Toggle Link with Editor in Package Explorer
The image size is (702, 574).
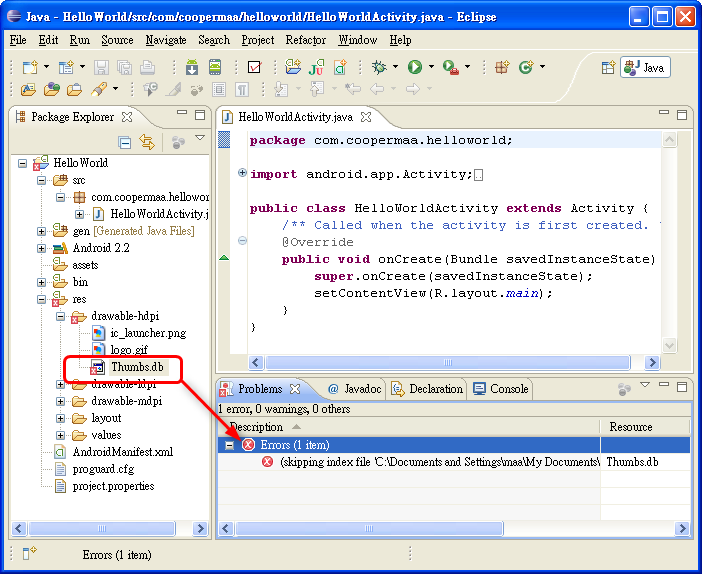(x=147, y=142)
